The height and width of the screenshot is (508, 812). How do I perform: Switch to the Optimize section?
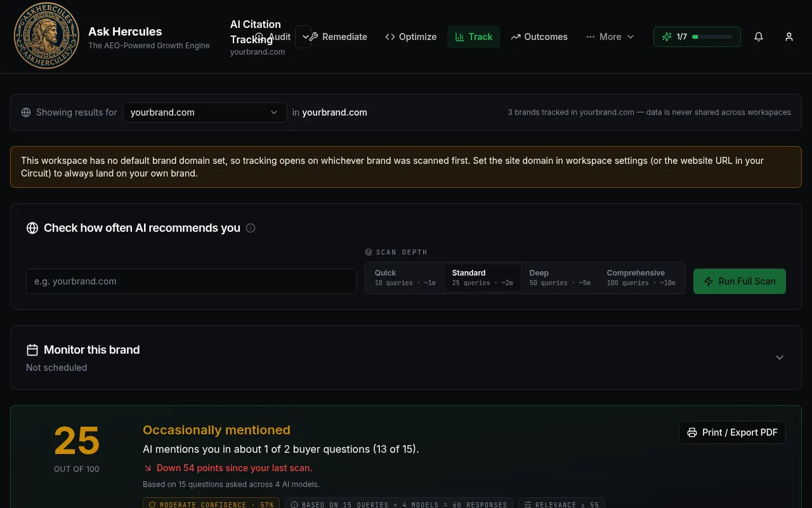pyautogui.click(x=411, y=37)
